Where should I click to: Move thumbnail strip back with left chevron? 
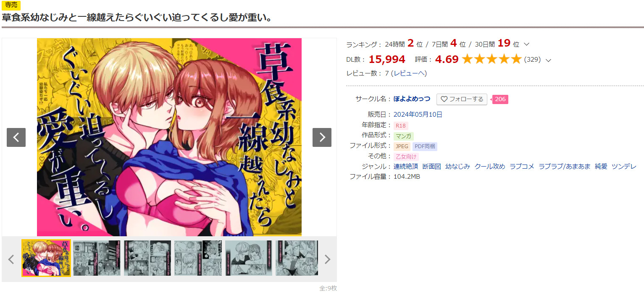[x=11, y=259]
